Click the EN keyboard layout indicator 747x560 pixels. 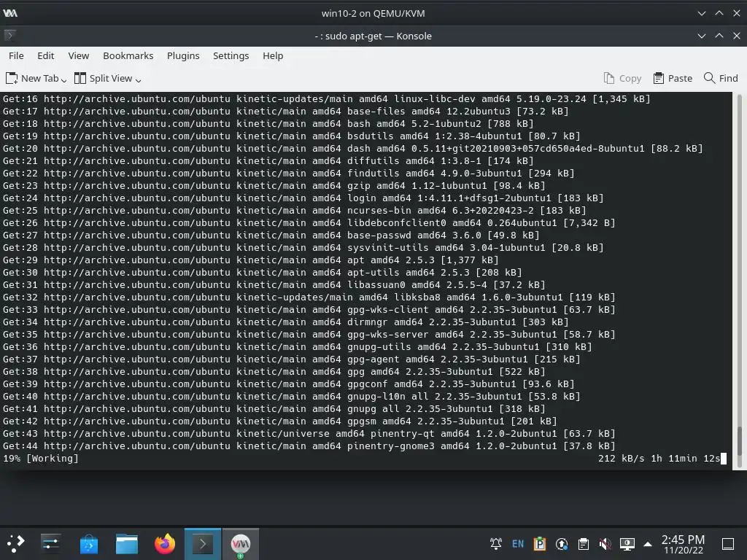point(518,543)
